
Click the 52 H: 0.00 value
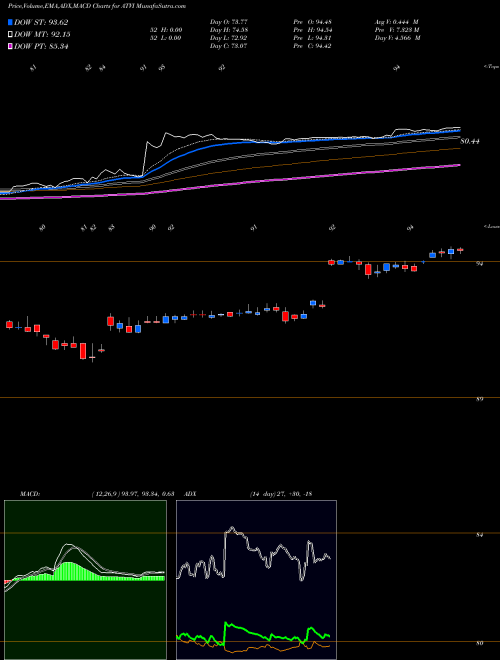[x=165, y=30]
